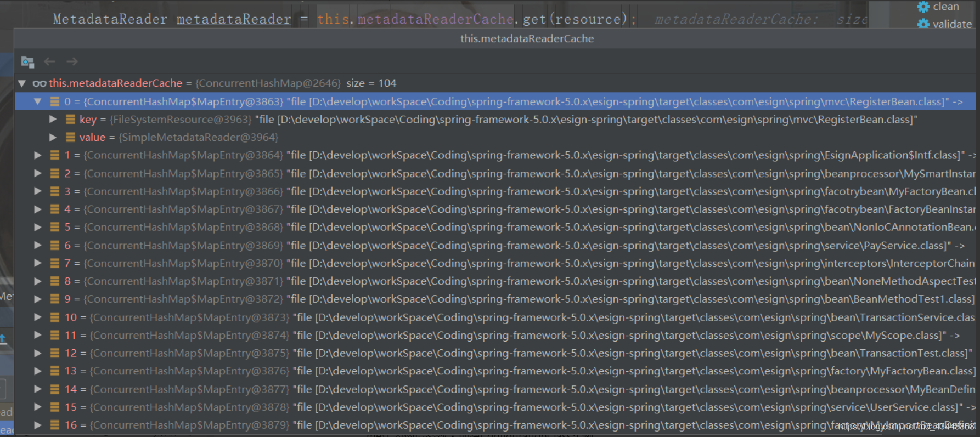This screenshot has width=980, height=437.
Task: Click the 'validate' Maven lifecycle item
Action: pos(952,24)
